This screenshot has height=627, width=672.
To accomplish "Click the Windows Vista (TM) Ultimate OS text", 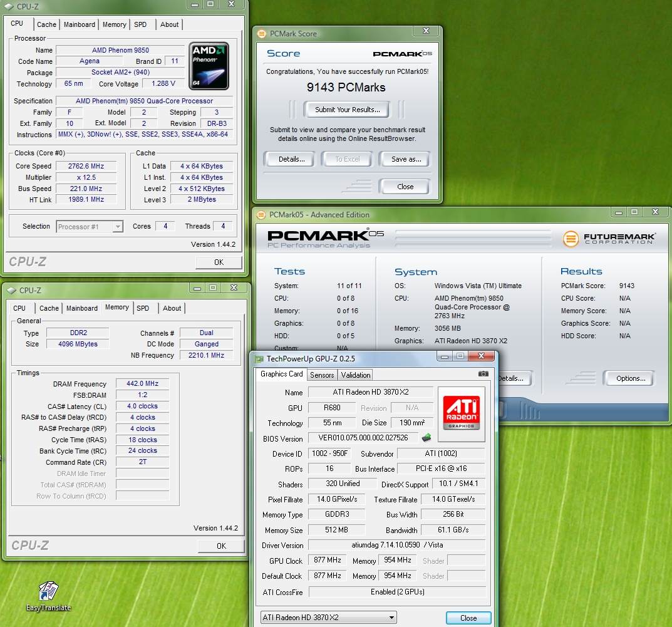I will 478,286.
